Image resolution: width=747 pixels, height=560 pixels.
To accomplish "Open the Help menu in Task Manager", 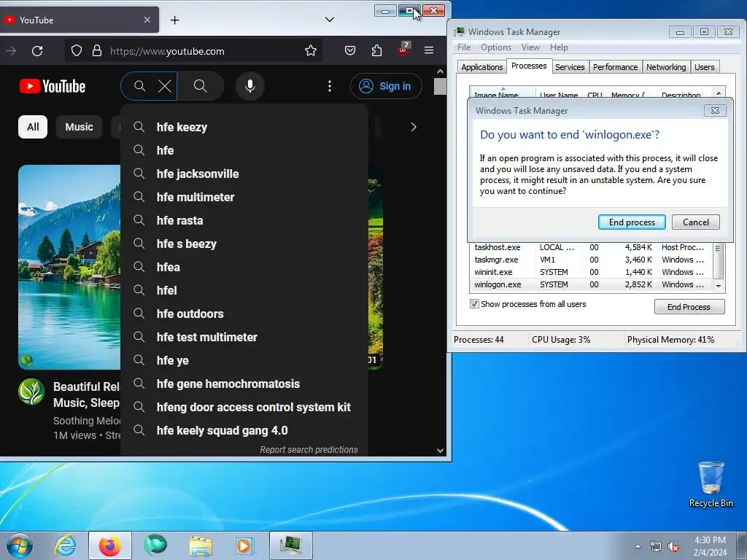I will [x=559, y=47].
